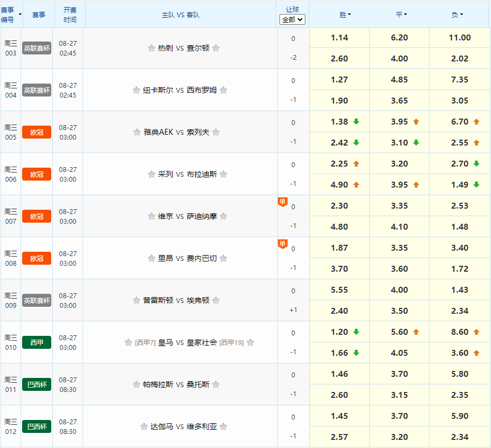Open the 平 column sort menu
Screen dimensions: 491x448
point(401,15)
